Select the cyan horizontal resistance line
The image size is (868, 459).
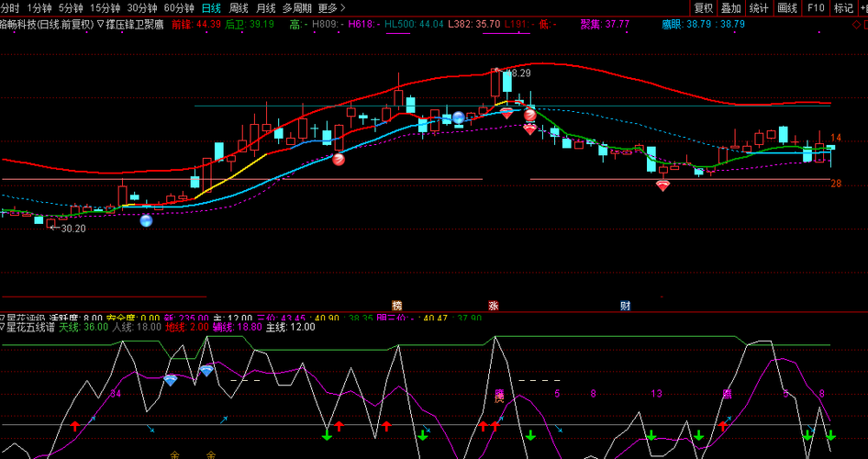(512, 106)
